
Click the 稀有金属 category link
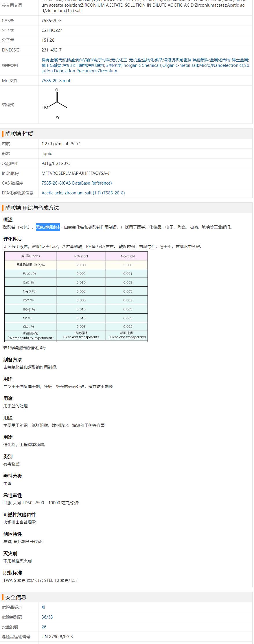[x=49, y=60]
